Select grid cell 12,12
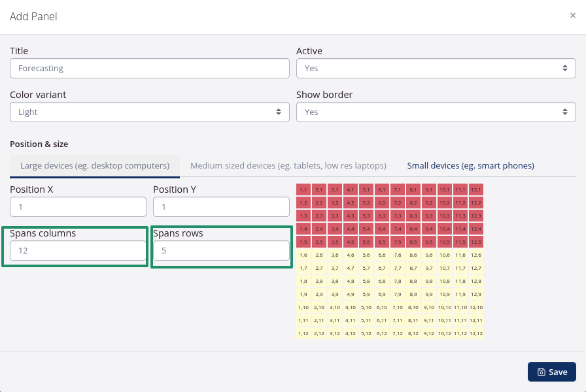586x392 pixels. pos(476,333)
